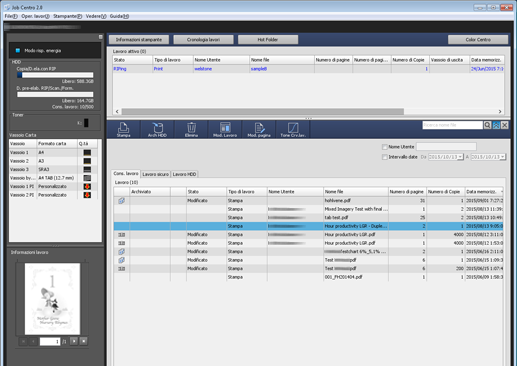Open the Oper. lavoro menu
Screen dimensions: 517x366
tap(35, 16)
